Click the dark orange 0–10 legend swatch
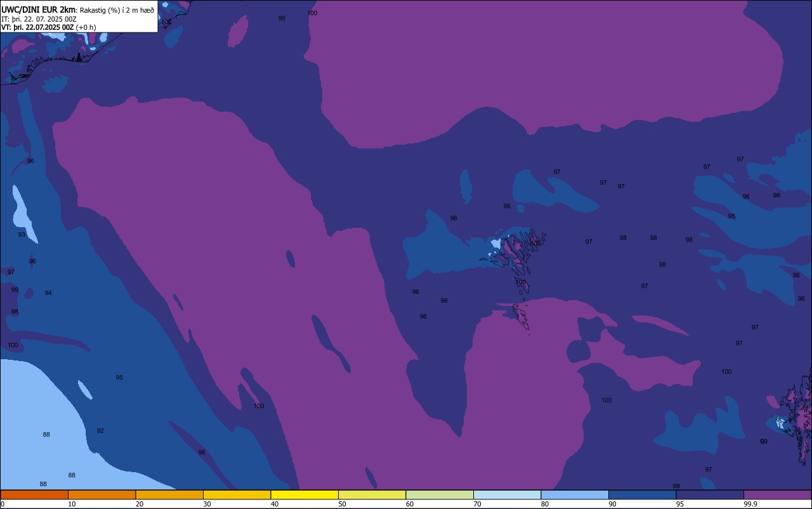The width and height of the screenshot is (812, 509). (34, 494)
